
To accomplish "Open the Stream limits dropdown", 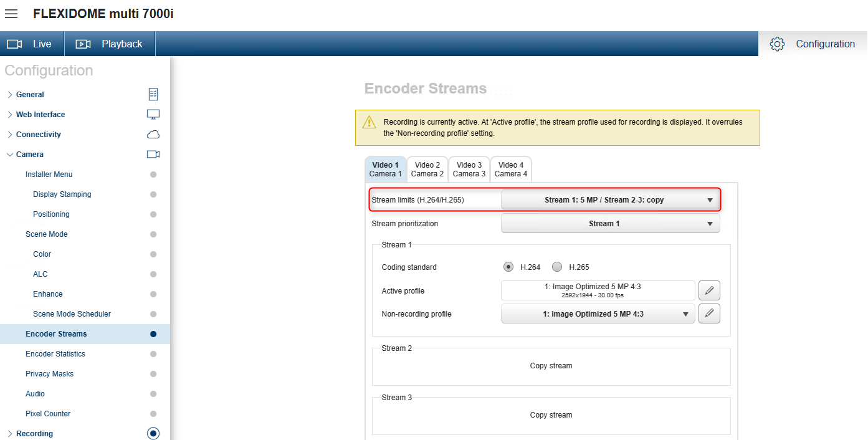I will [610, 200].
